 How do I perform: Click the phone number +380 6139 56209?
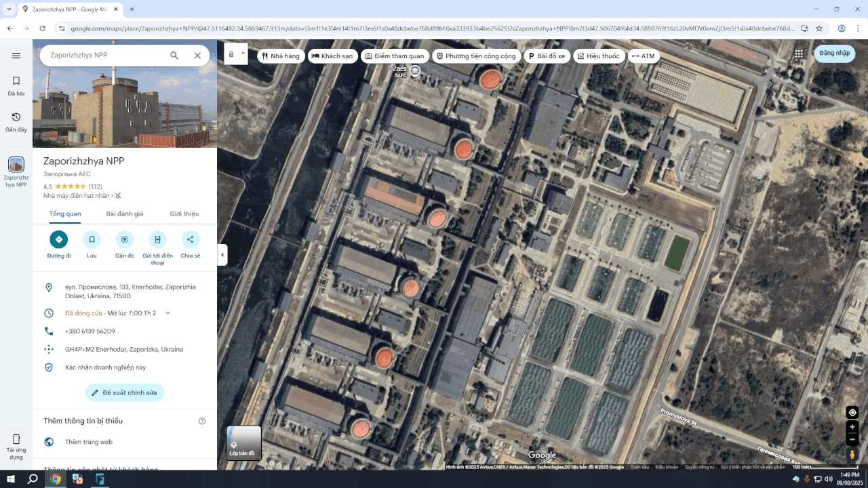[x=90, y=331]
